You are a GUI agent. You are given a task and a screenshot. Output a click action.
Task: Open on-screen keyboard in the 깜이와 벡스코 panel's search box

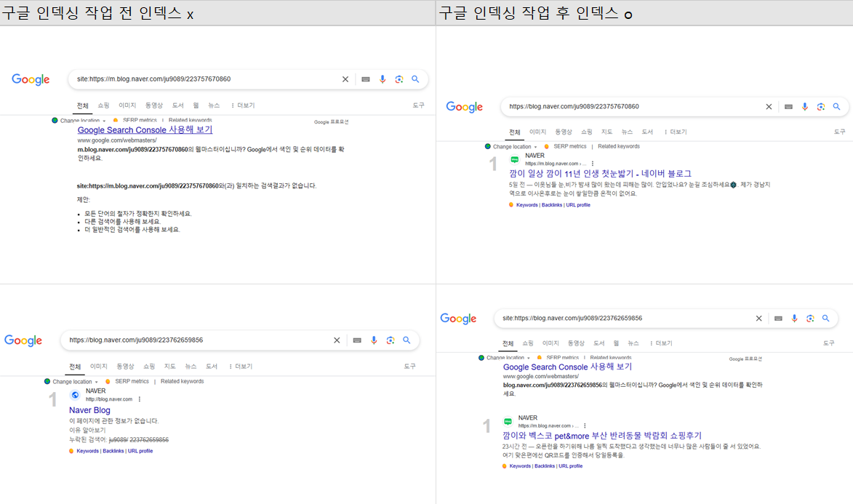coord(779,319)
